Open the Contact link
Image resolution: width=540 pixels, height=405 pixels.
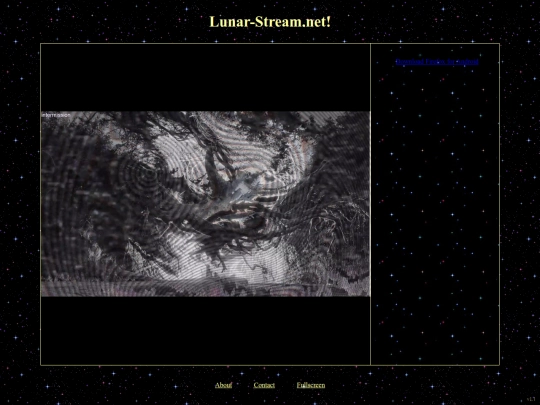(x=264, y=385)
